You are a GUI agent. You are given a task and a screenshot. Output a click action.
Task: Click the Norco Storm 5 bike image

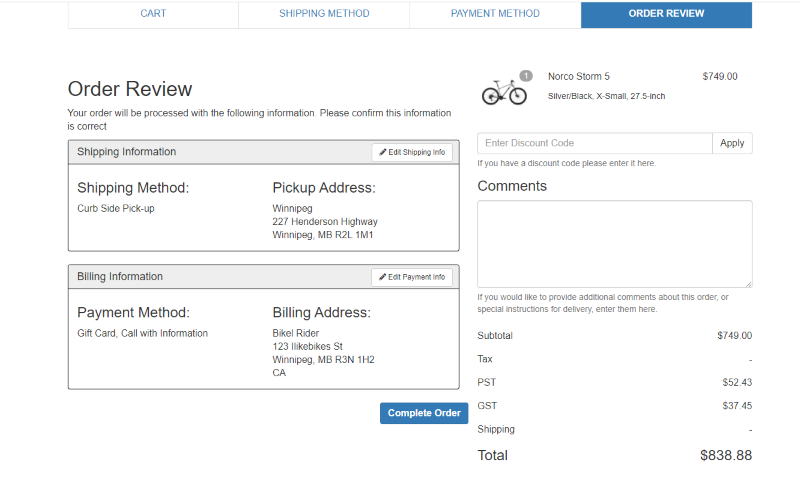click(503, 92)
